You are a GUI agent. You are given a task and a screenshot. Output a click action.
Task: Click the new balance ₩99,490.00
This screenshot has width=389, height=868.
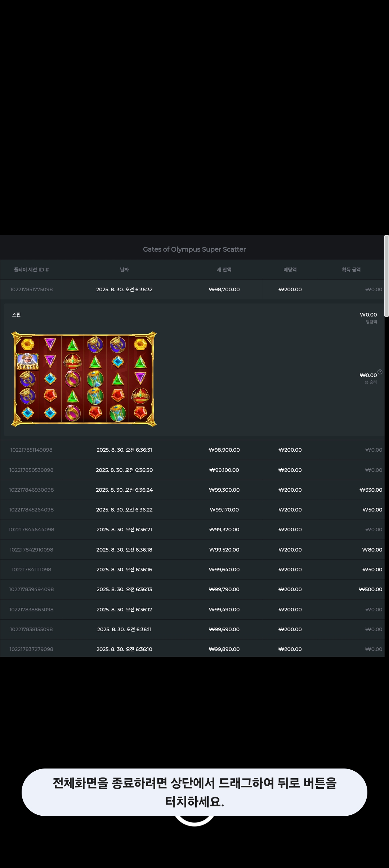point(224,610)
